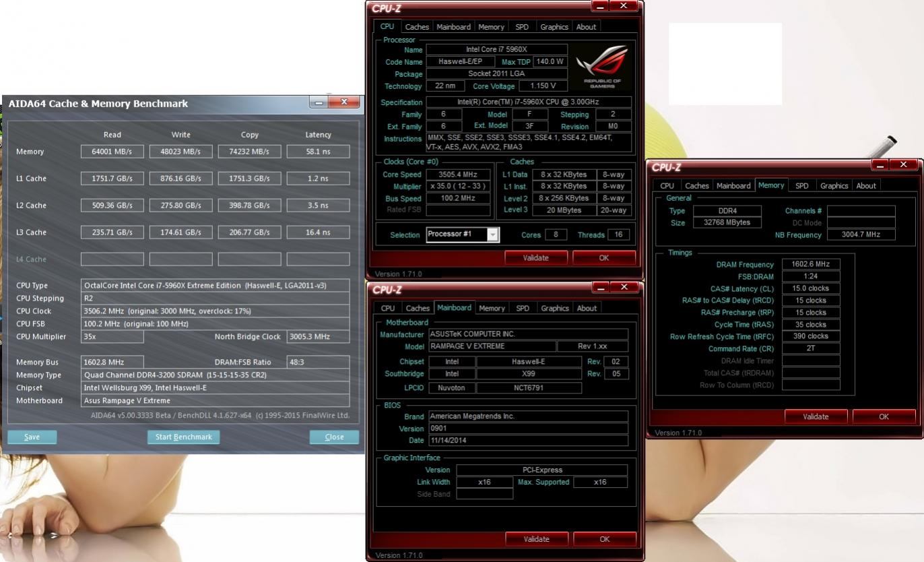Click Multiplier value x 35.0
The image size is (924, 562).
pos(458,187)
